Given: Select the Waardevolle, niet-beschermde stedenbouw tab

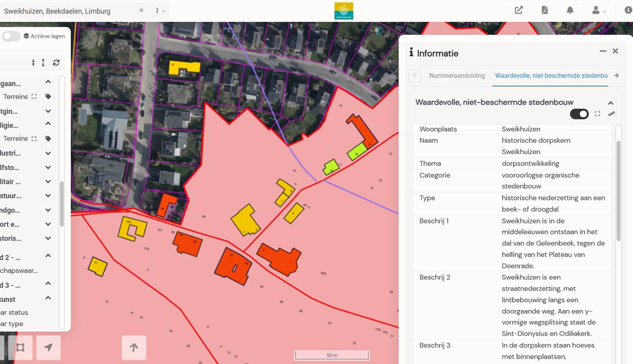Looking at the screenshot, I should point(551,76).
